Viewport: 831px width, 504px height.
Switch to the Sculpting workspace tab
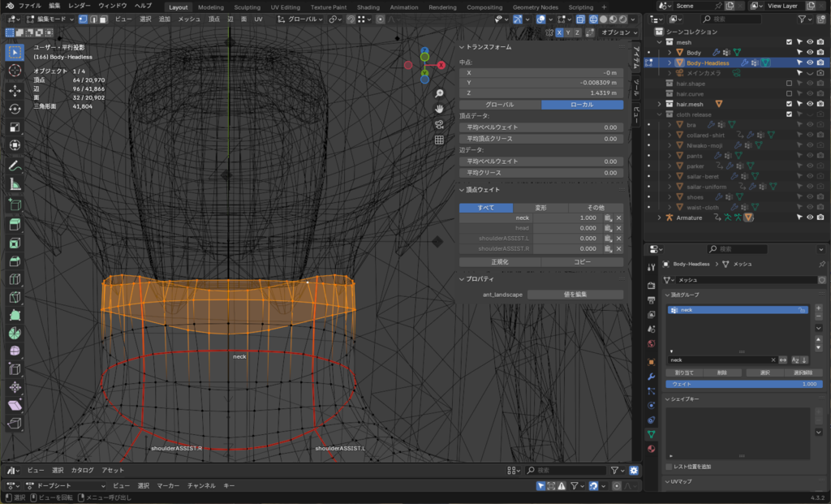[248, 6]
